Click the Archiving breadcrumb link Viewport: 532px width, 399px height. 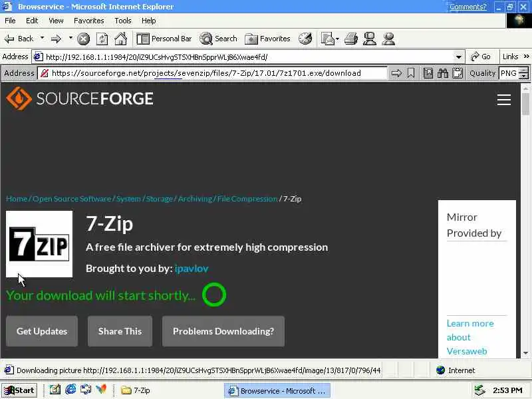coord(195,199)
